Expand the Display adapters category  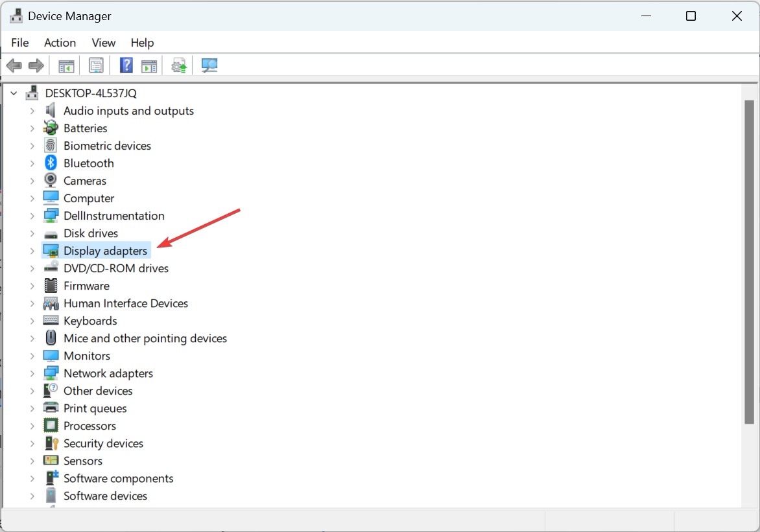pyautogui.click(x=32, y=251)
